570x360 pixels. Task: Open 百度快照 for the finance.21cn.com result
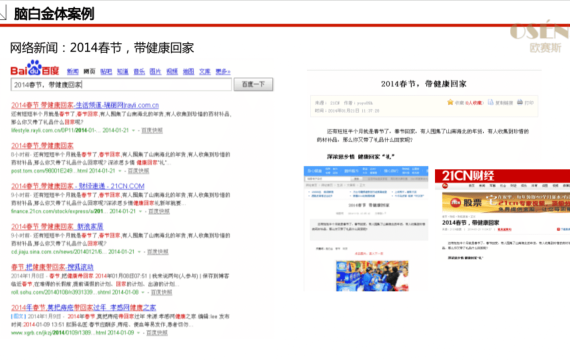159,211
